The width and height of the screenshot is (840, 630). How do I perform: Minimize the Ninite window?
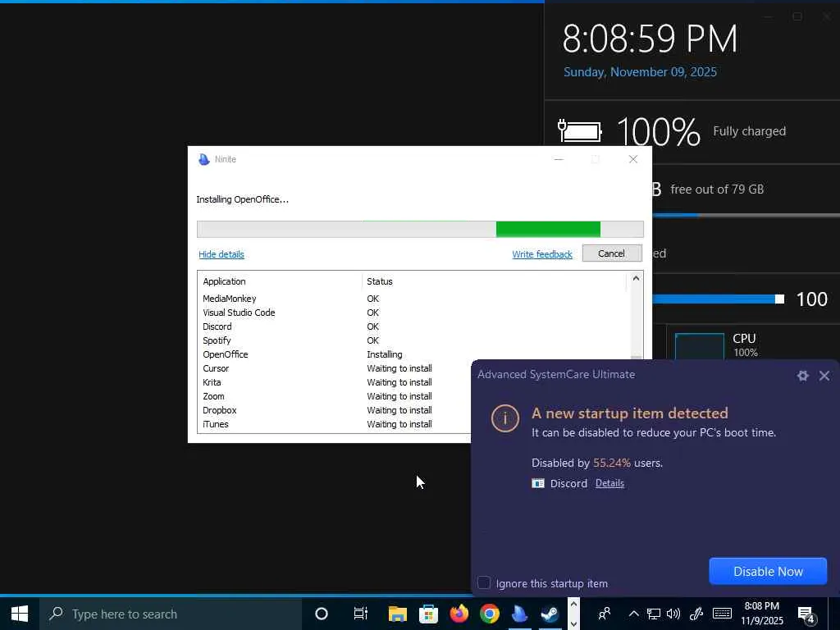(x=559, y=159)
